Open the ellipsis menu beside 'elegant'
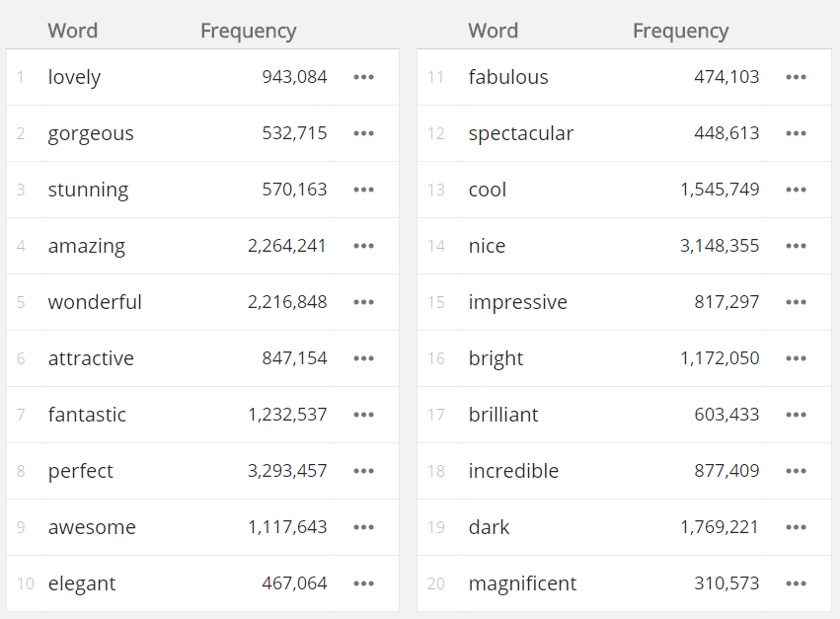 [x=363, y=583]
